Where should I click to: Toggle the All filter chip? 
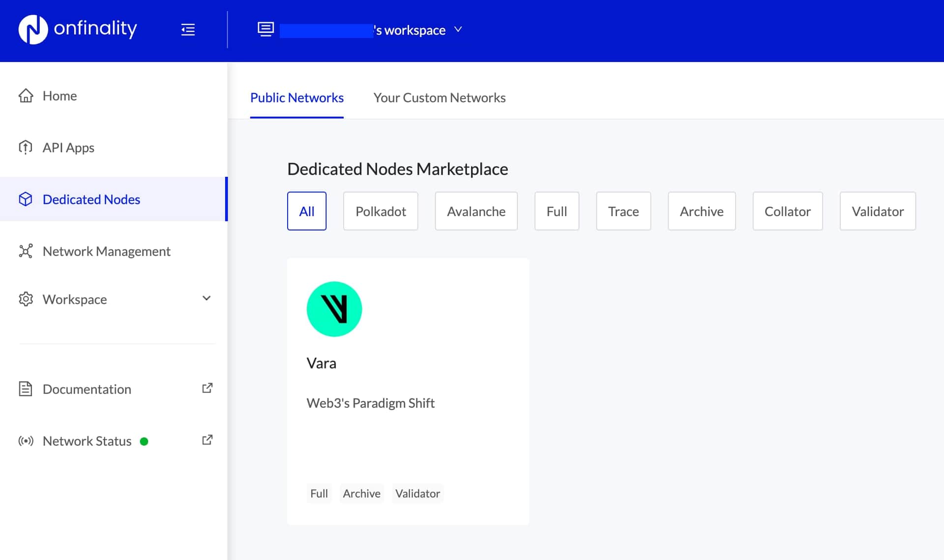click(x=306, y=211)
